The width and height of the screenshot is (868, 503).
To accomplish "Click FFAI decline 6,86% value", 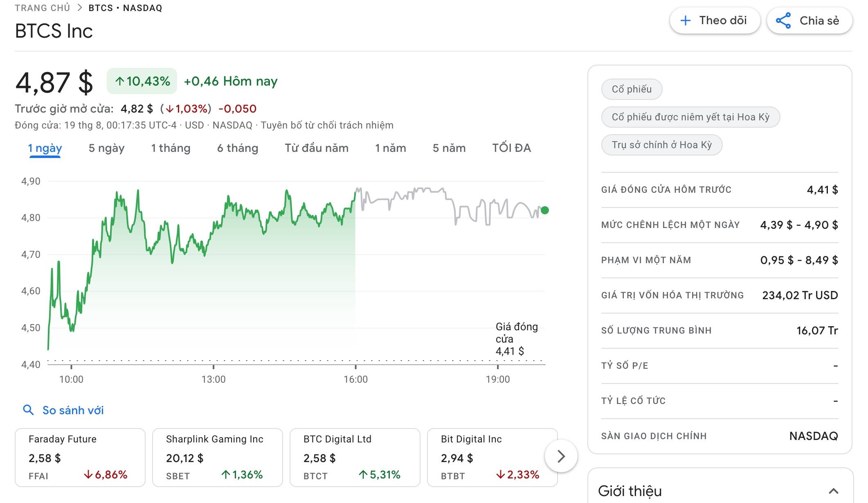I will pos(106,475).
